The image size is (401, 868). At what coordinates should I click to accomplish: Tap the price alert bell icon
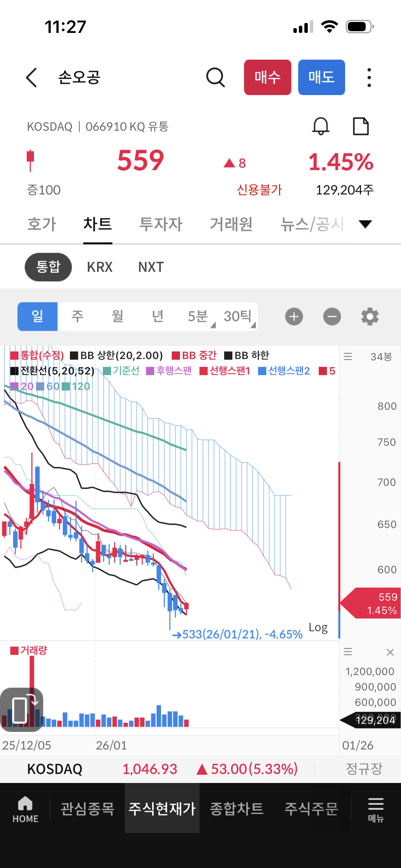[320, 126]
